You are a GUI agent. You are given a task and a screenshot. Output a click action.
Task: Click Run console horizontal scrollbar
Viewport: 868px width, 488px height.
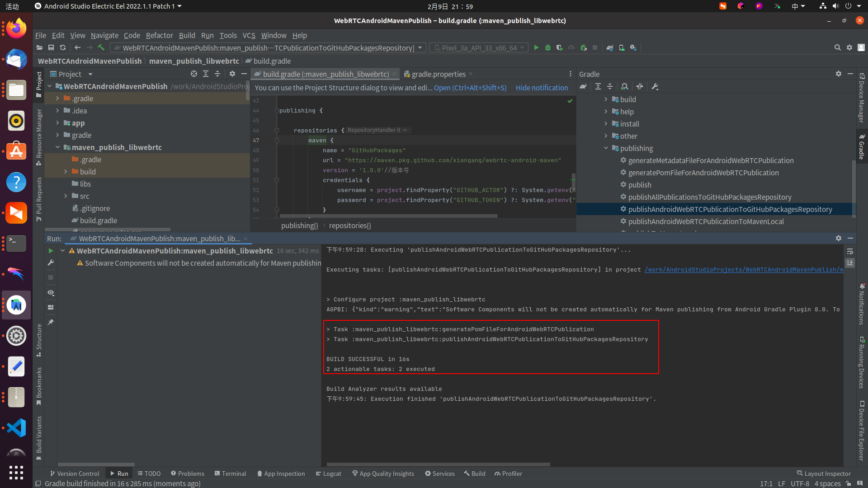point(438,464)
